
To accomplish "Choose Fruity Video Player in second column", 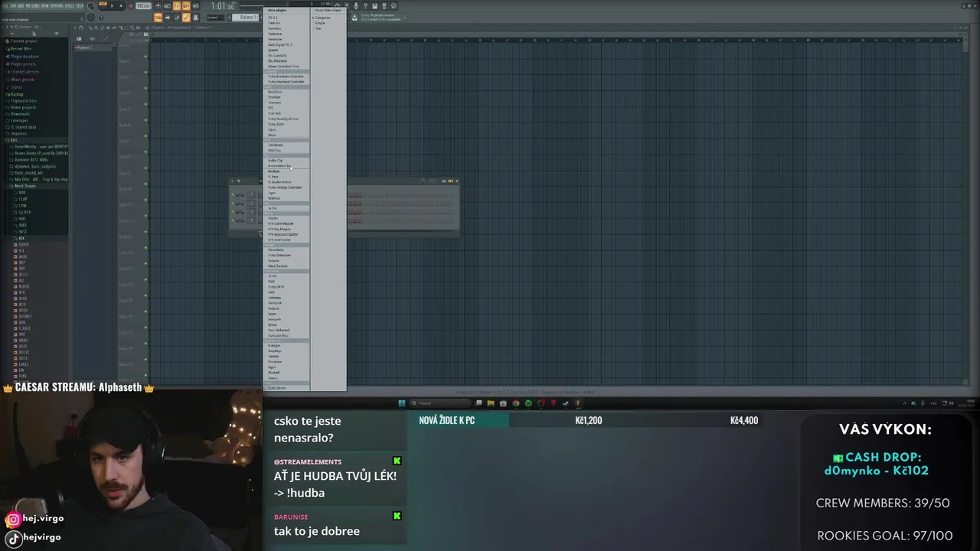I will click(x=328, y=10).
